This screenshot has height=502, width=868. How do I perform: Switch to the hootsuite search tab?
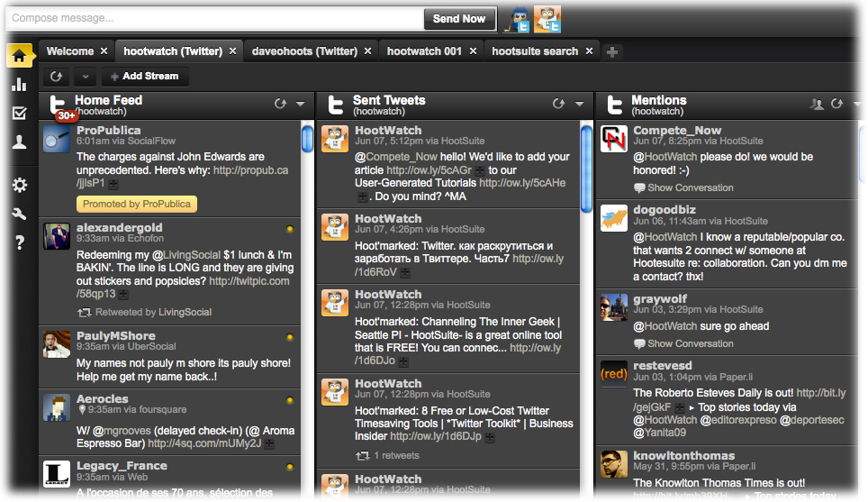[535, 51]
